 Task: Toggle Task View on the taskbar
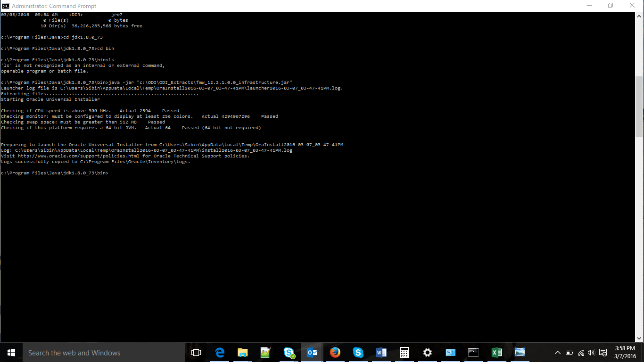pyautogui.click(x=196, y=352)
